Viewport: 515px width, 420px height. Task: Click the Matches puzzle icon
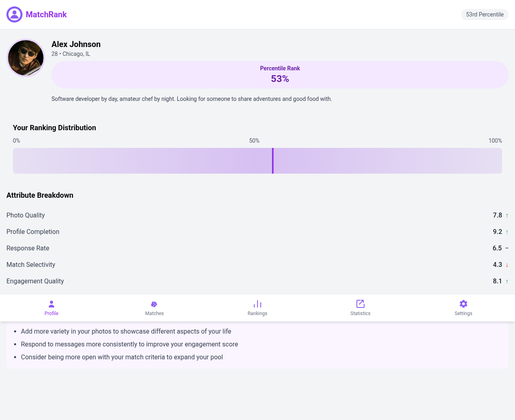[154, 304]
